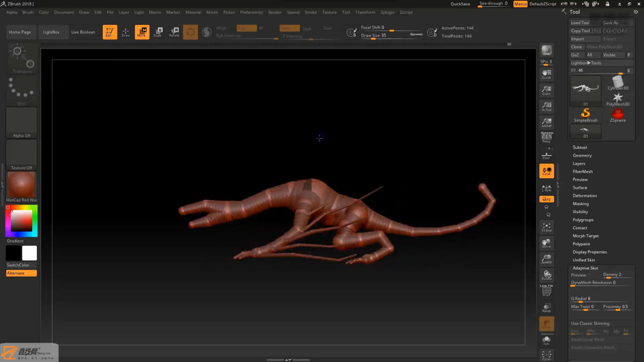Toggle Transp transparency mode
Screen dimensions: 644x362
[546, 308]
